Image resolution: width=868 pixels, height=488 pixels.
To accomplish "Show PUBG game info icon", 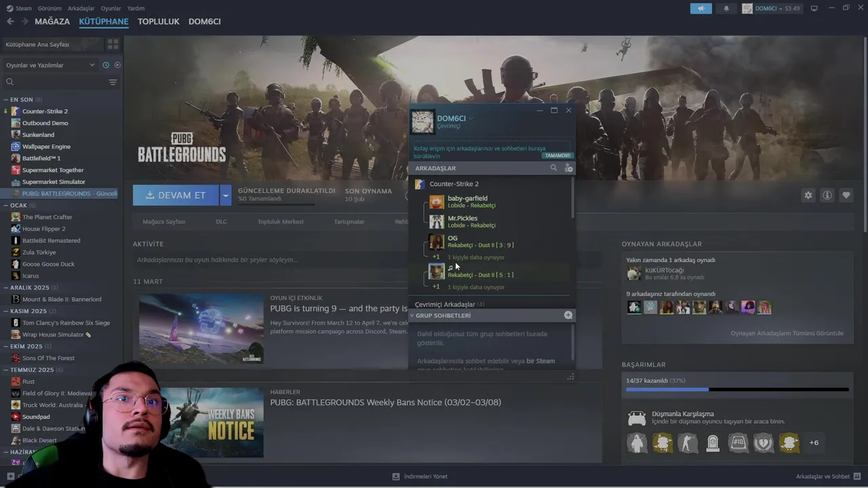I will [827, 195].
